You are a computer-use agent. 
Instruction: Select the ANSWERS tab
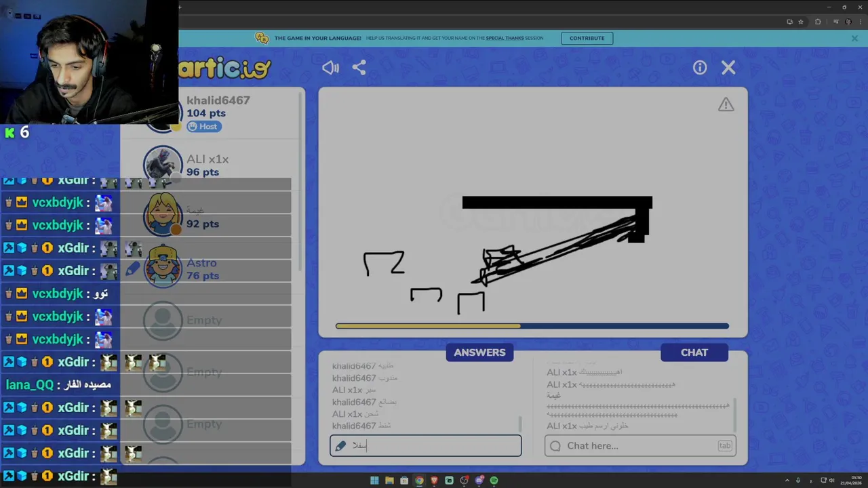pyautogui.click(x=479, y=352)
